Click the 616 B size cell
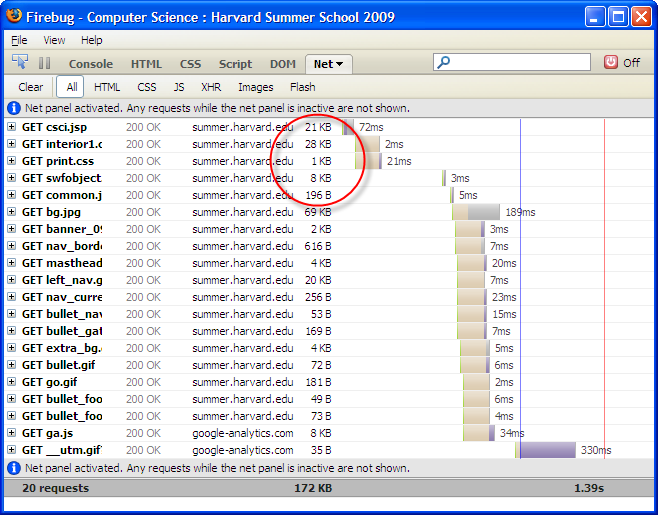 click(318, 246)
